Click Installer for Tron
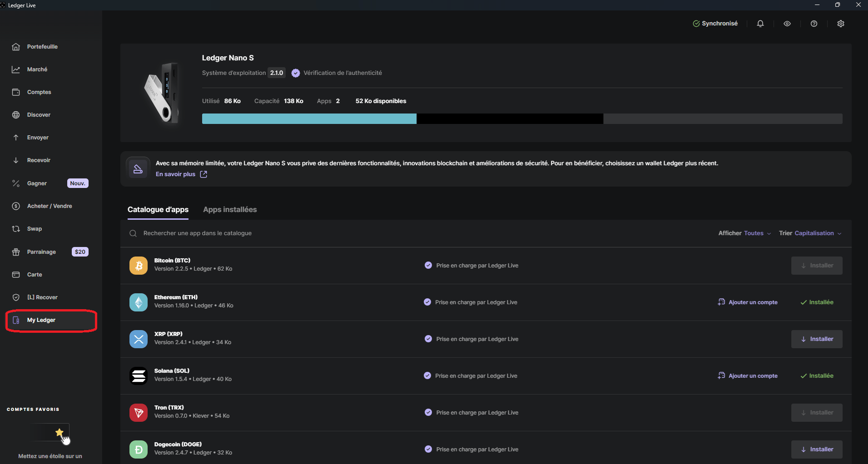 click(817, 413)
